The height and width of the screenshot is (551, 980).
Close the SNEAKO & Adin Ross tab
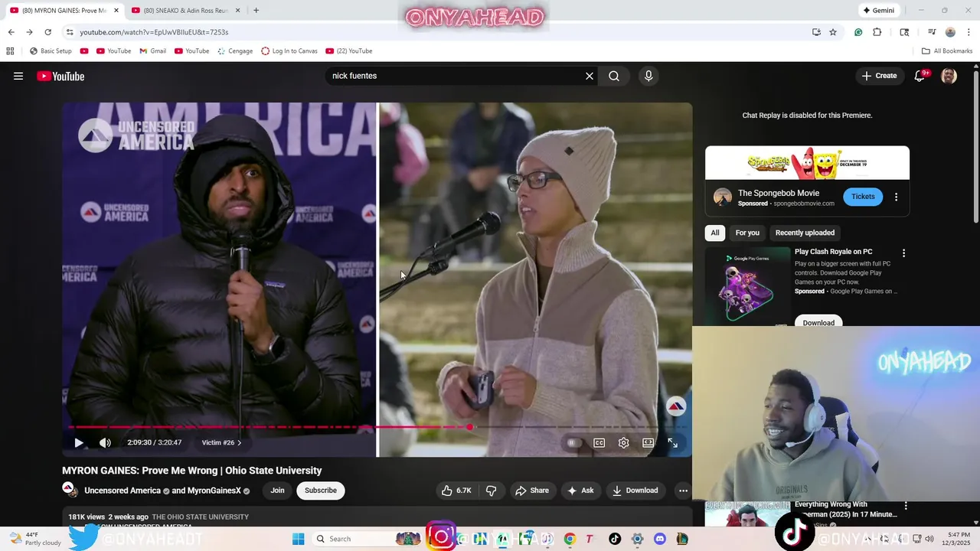(x=237, y=11)
